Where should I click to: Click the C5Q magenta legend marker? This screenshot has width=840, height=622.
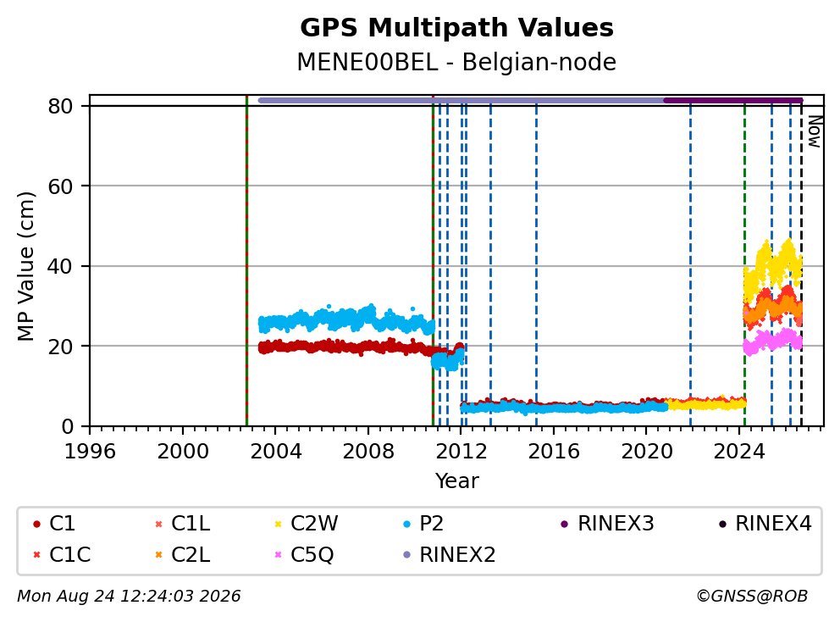pyautogui.click(x=278, y=554)
